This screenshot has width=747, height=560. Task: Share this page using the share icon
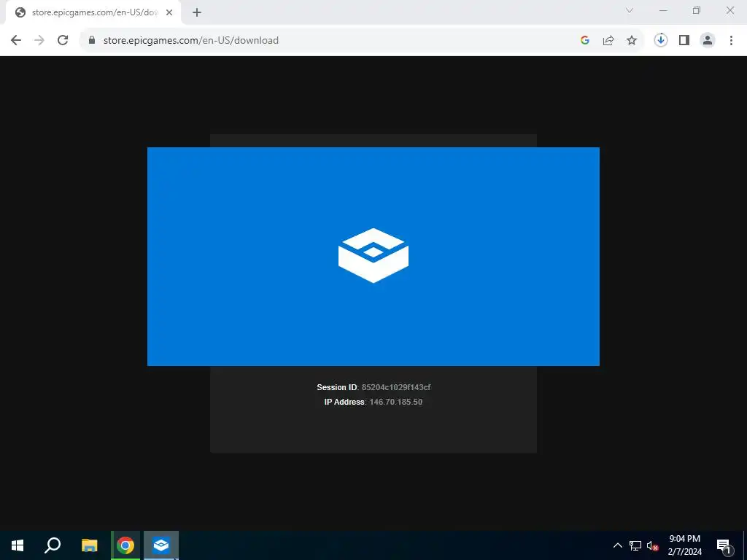coord(608,41)
